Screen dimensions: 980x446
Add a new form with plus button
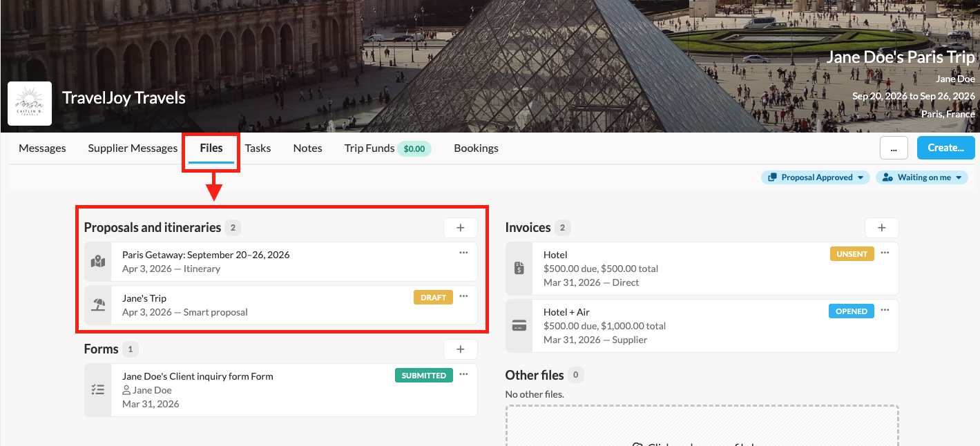(461, 349)
